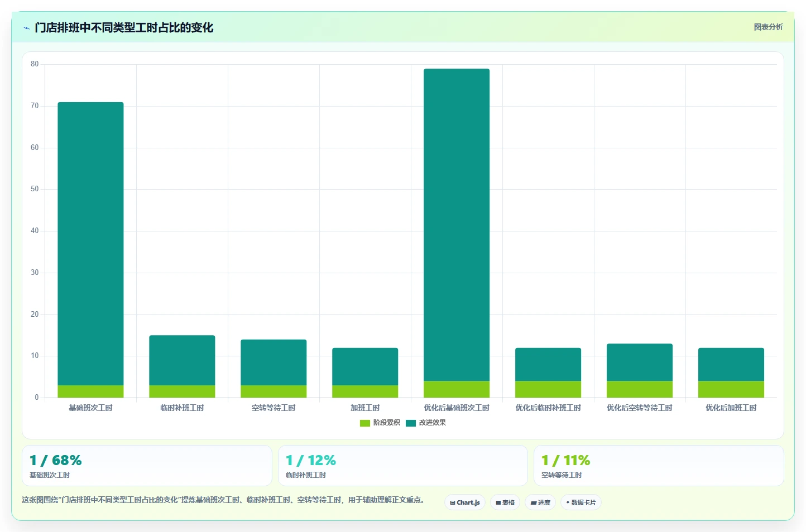Click the axis label 空转等待工时
The height and width of the screenshot is (532, 806).
tap(274, 408)
